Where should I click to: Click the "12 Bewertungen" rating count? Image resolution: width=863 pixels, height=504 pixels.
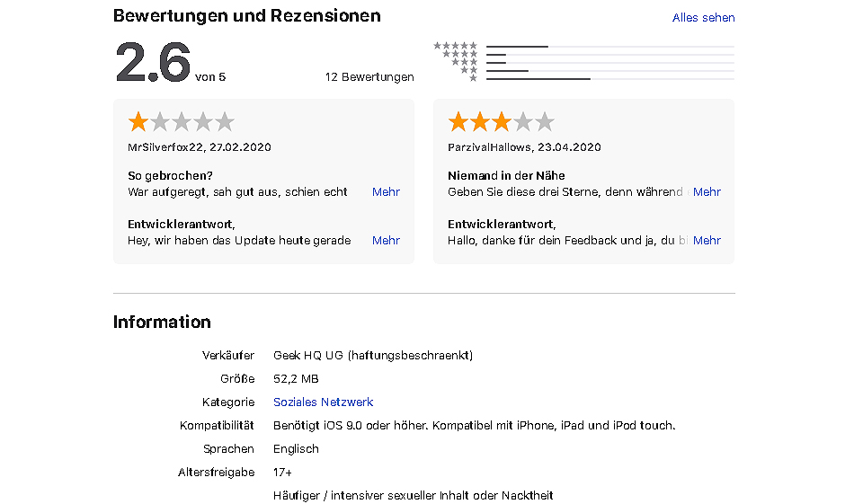[x=369, y=77]
